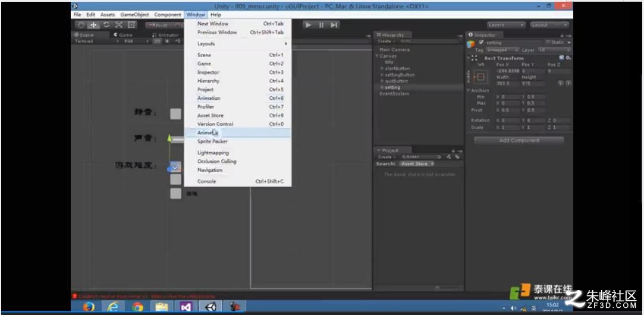This screenshot has width=644, height=315.
Task: Open the Layer dropdown showing UI
Action: point(553,50)
